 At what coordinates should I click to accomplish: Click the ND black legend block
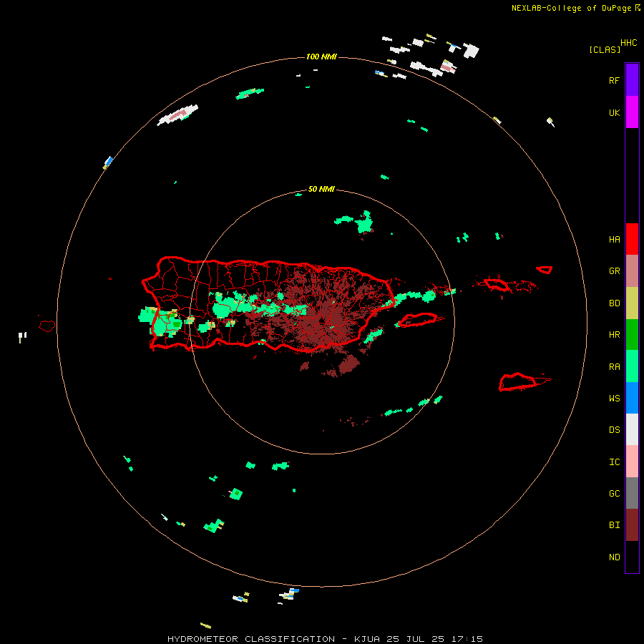pyautogui.click(x=632, y=557)
